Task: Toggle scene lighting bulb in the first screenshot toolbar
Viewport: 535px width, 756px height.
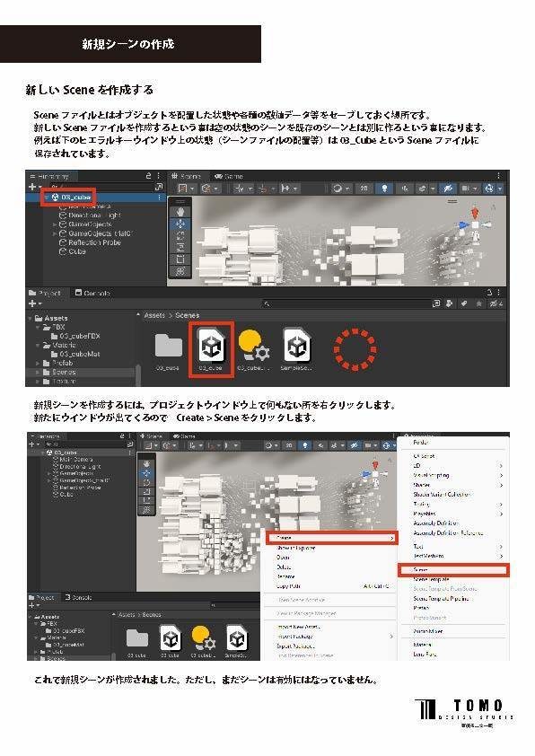Action: click(x=384, y=188)
